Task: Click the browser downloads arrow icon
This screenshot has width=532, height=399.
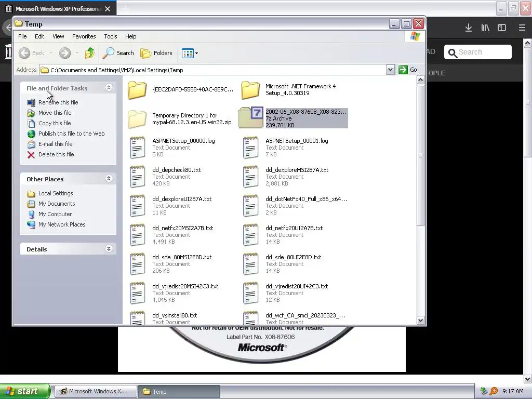Action: (x=469, y=28)
